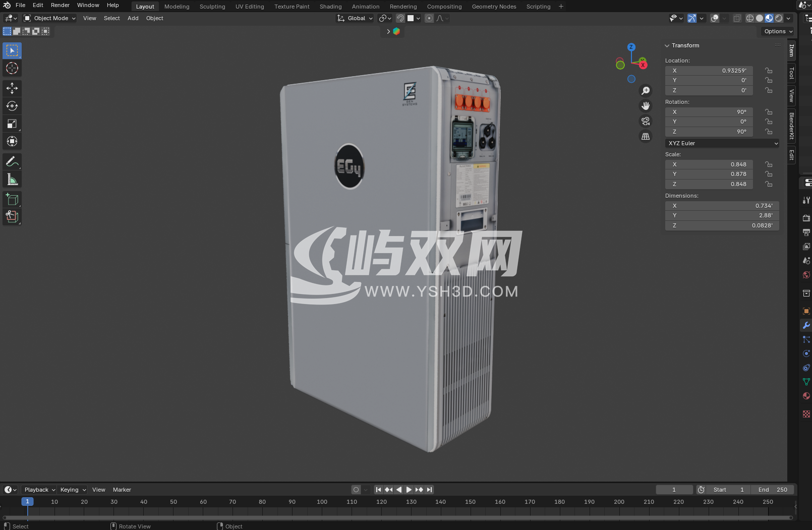Toggle X-ray view mode
Viewport: 812px width, 530px height.
pyautogui.click(x=737, y=18)
